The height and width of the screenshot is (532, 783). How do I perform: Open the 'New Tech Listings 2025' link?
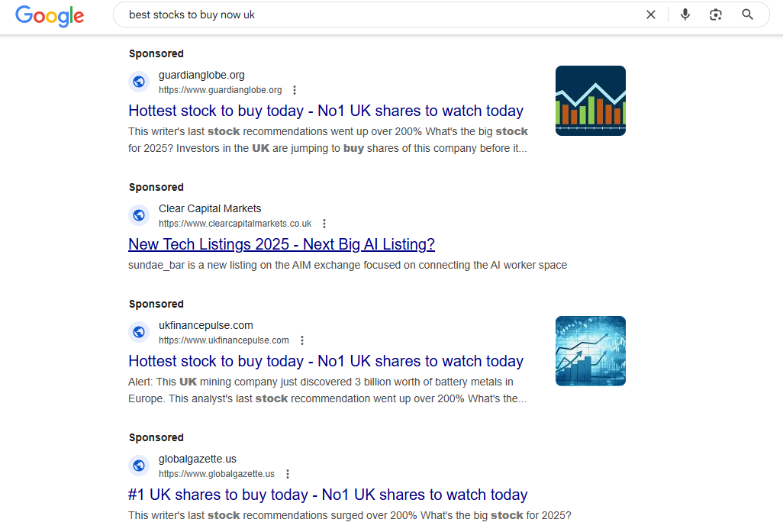point(282,243)
